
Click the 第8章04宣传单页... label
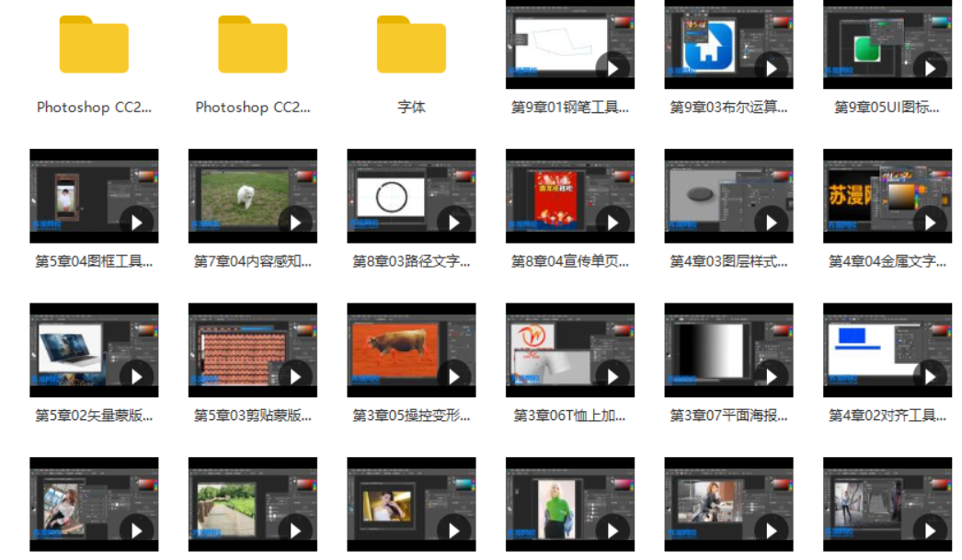pyautogui.click(x=570, y=261)
